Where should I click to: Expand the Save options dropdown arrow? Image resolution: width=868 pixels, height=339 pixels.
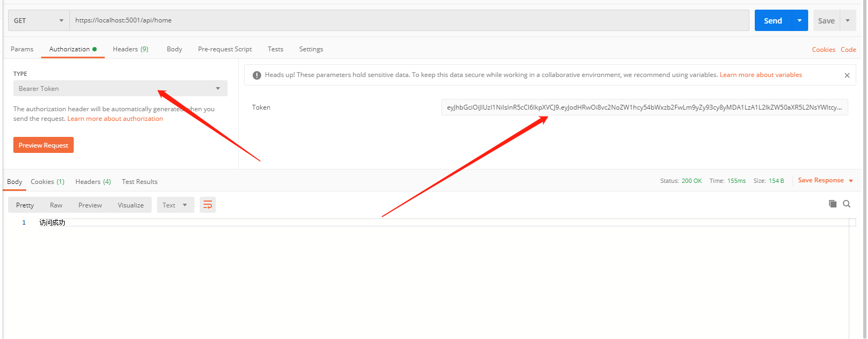click(x=848, y=20)
